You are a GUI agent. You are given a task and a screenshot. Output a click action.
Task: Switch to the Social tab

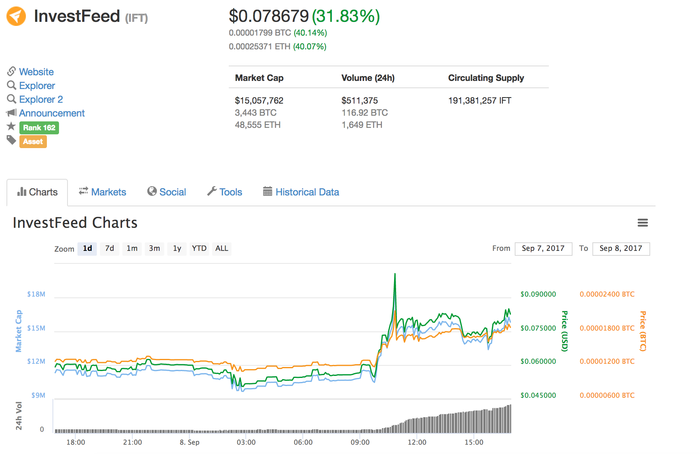click(167, 192)
